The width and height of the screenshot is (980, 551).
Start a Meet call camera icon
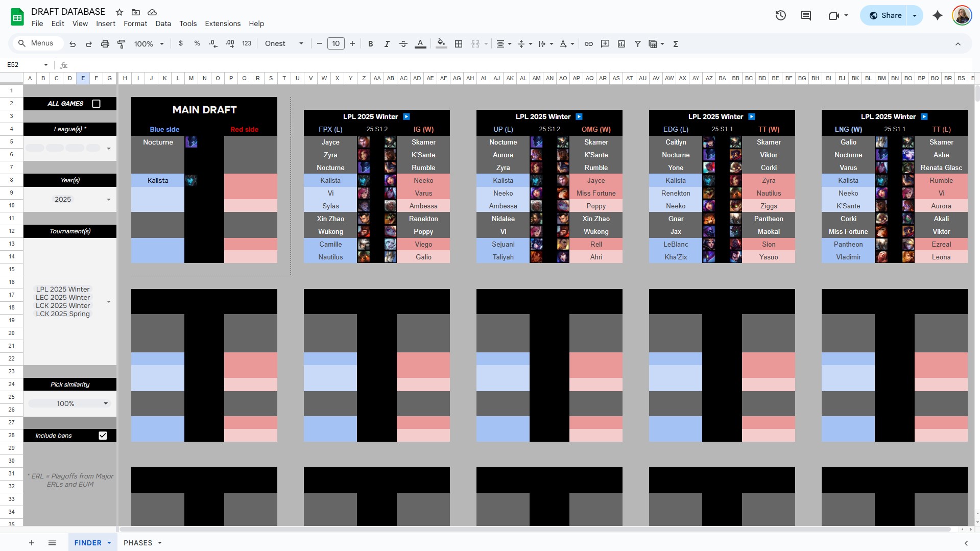pyautogui.click(x=833, y=15)
